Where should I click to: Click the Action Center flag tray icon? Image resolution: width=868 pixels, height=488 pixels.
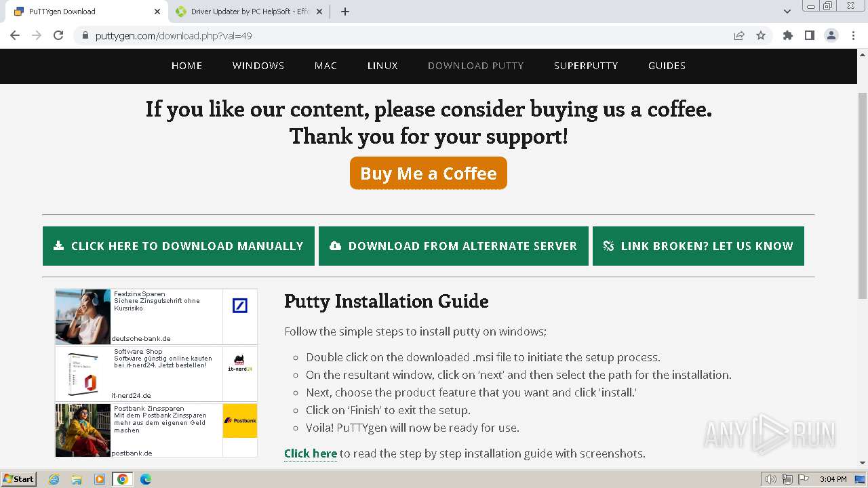(804, 479)
